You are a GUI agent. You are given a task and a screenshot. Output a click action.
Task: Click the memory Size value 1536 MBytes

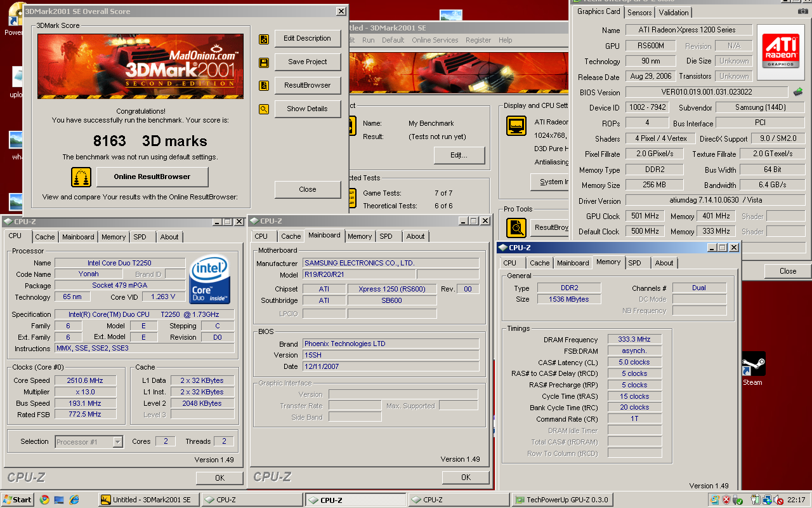point(569,299)
